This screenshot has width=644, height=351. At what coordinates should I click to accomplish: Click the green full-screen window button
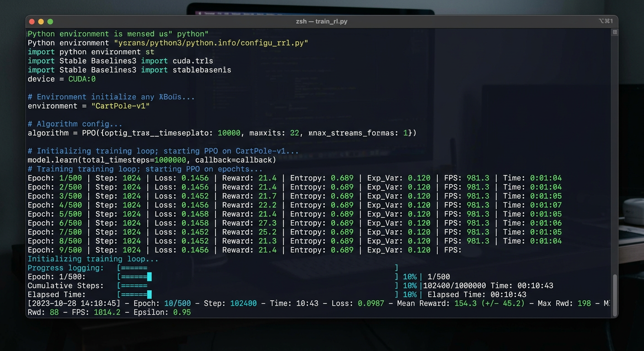50,21
